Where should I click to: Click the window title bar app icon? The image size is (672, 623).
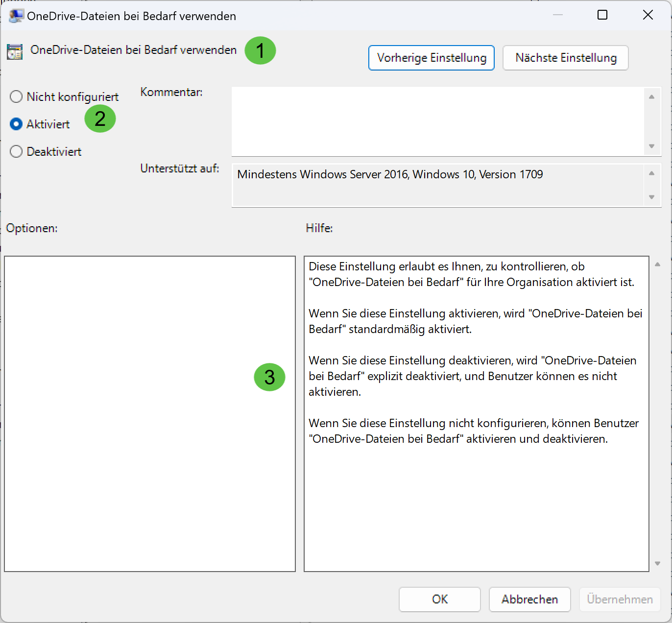(16, 16)
